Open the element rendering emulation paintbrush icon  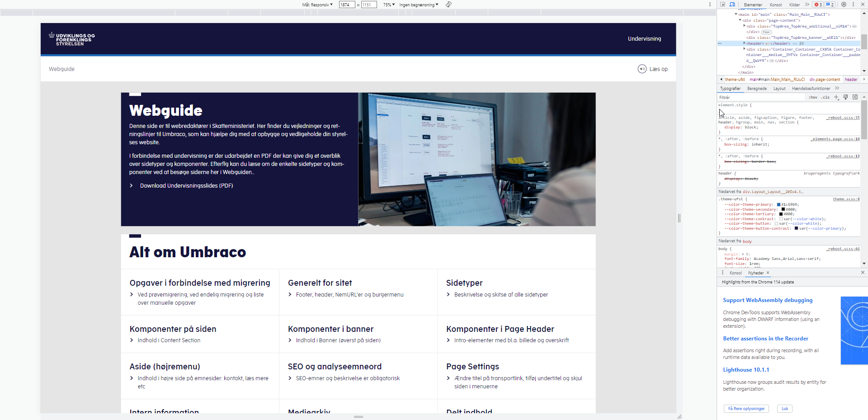coord(845,97)
